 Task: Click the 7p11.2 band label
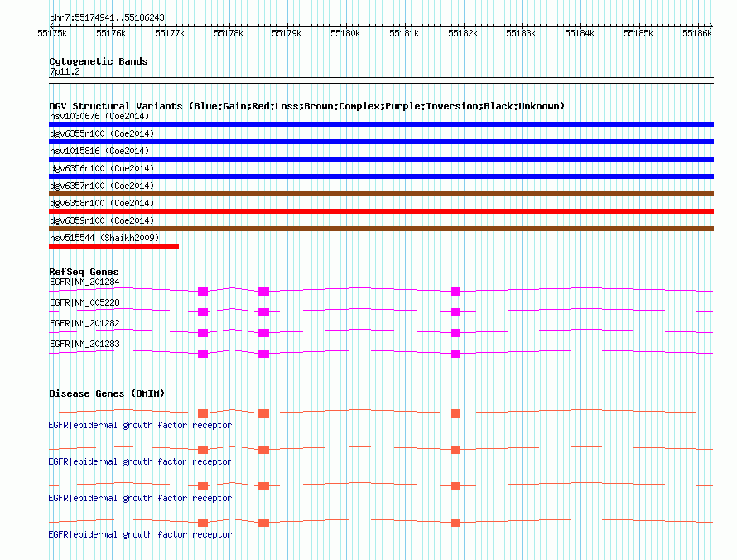65,71
